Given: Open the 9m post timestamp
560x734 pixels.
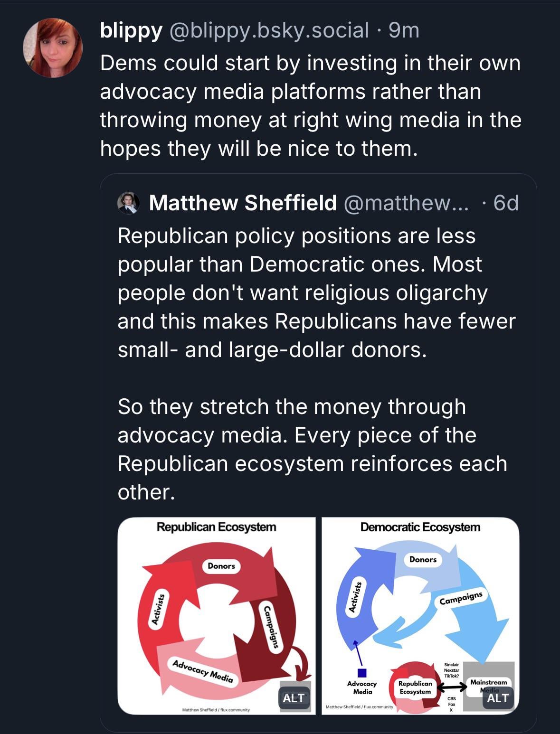Looking at the screenshot, I should [404, 30].
